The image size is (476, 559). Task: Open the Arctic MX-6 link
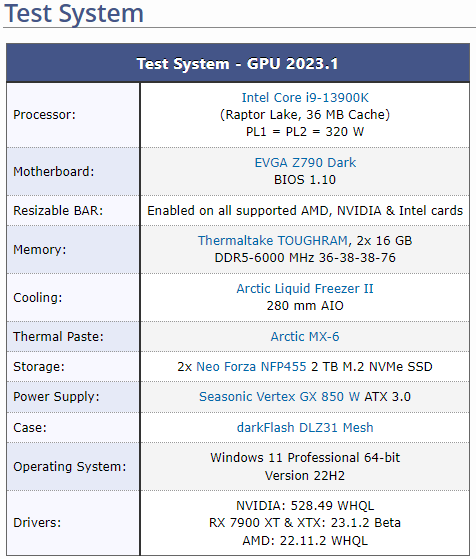(x=305, y=336)
